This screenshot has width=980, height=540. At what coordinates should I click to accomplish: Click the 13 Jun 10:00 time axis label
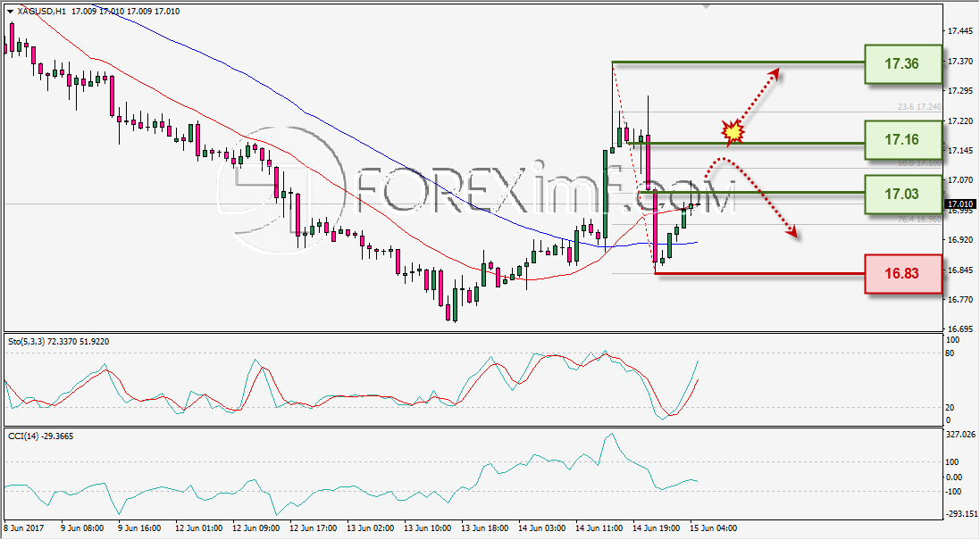[428, 528]
